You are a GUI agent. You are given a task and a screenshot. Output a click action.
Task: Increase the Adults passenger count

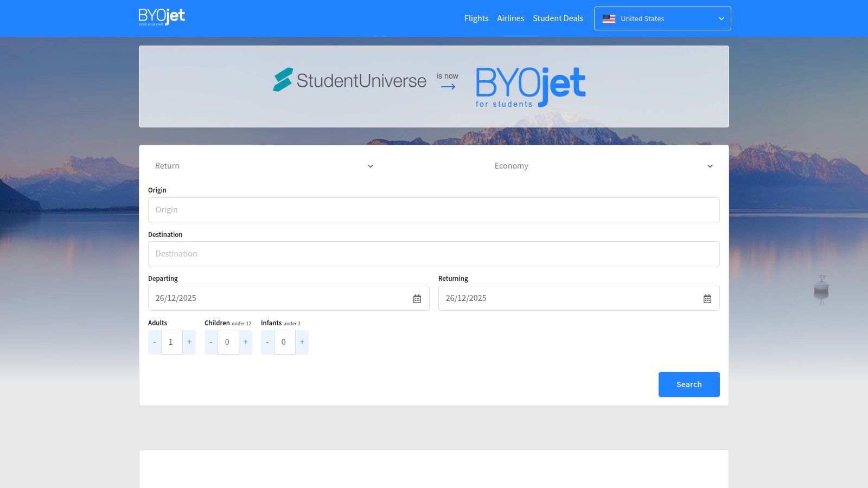click(189, 342)
